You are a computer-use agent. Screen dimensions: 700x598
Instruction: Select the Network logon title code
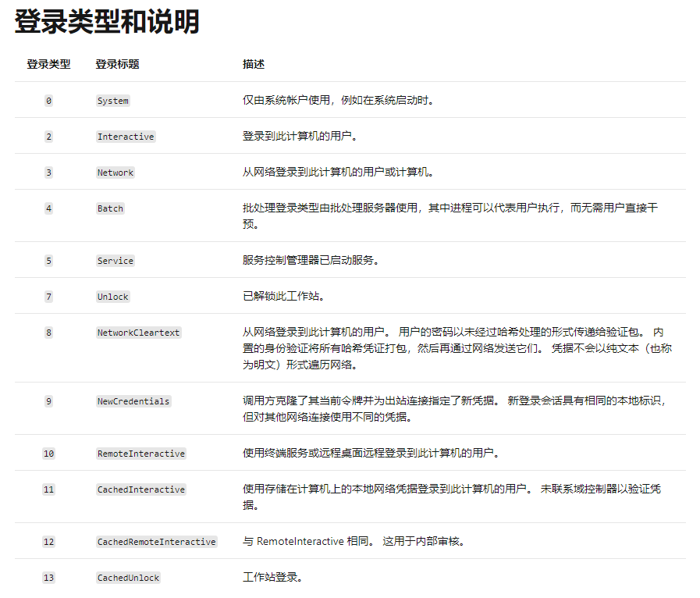pos(115,173)
